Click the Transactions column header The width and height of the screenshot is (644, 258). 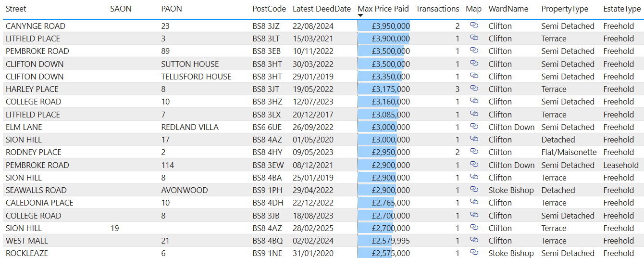(x=437, y=9)
